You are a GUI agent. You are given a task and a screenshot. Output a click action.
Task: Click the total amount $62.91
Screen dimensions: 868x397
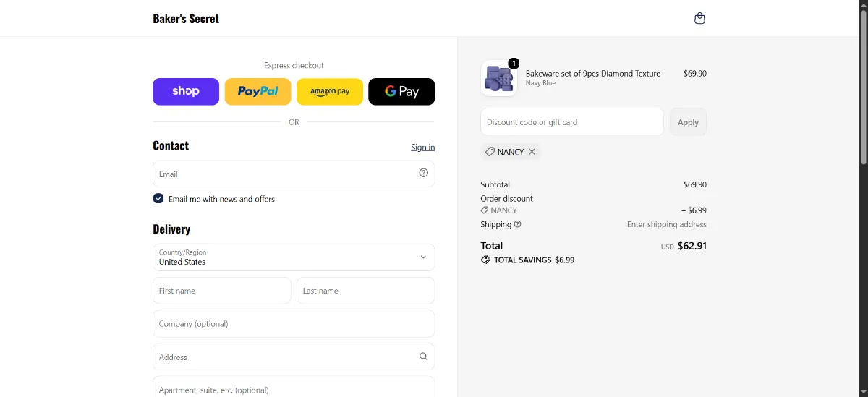(x=692, y=246)
